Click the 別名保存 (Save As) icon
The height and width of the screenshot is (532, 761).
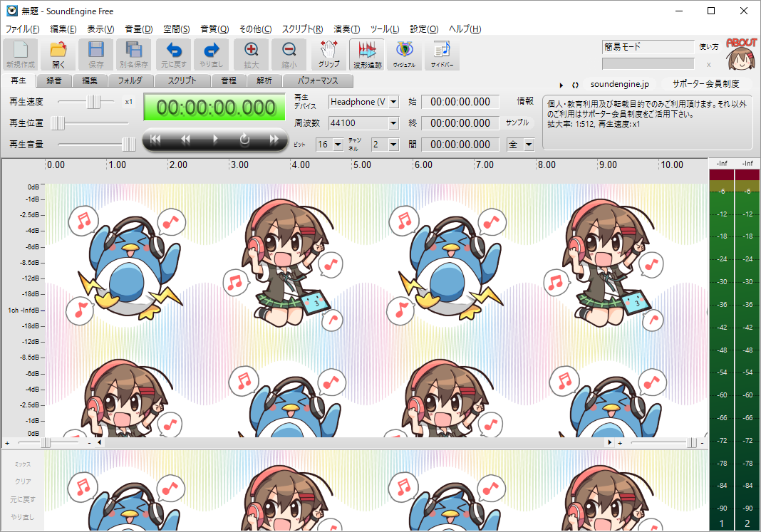133,54
